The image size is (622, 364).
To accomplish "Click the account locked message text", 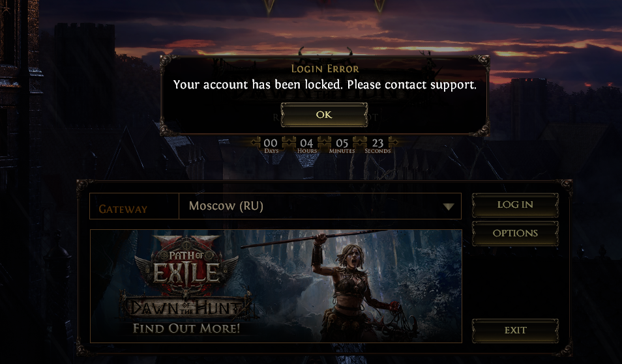I will [x=325, y=85].
